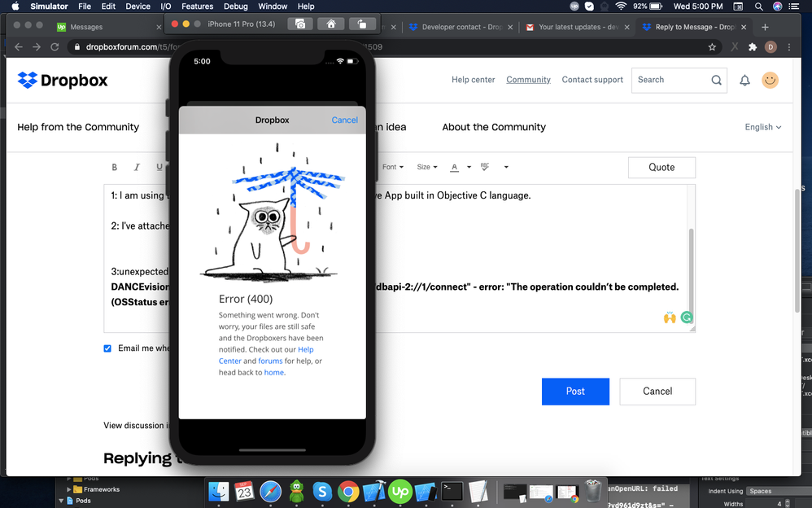Open the notifications bell on Dropbox forum

click(x=744, y=80)
